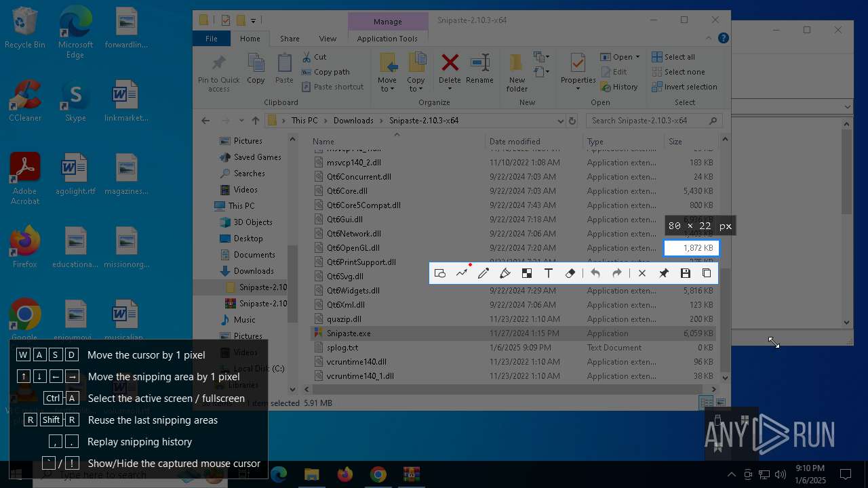
Task: Select Music in navigation pane
Action: coord(245,320)
